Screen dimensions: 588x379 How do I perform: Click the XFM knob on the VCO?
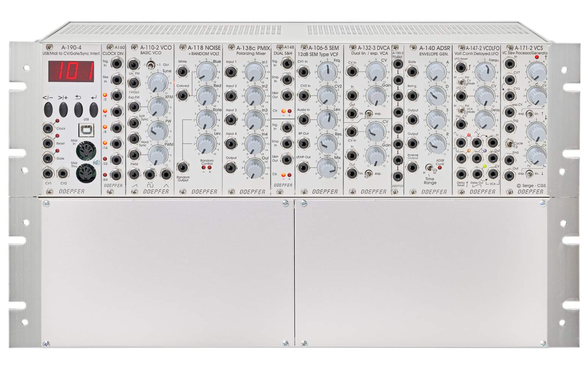(158, 107)
